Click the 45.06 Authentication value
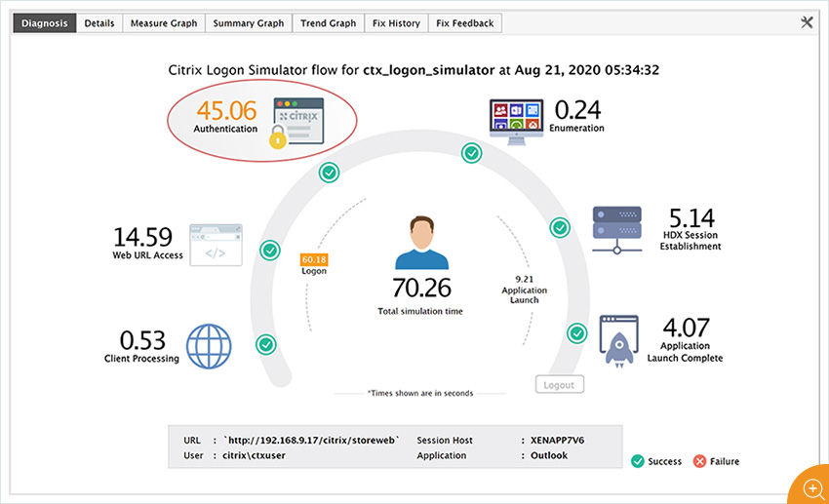The image size is (829, 504). click(227, 111)
